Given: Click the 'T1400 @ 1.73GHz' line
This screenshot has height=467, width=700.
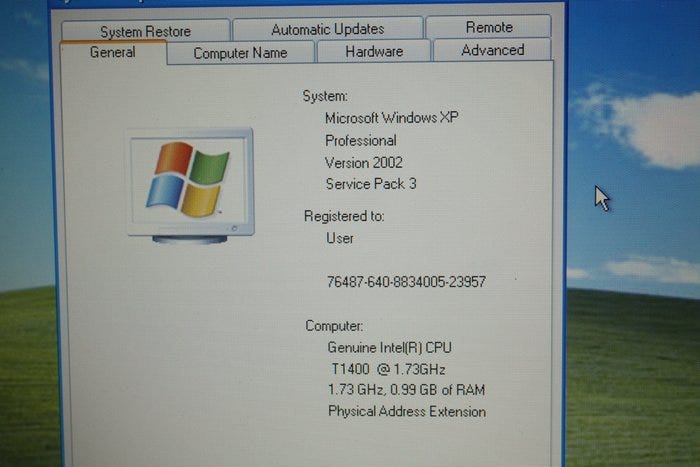Looking at the screenshot, I should coord(388,369).
